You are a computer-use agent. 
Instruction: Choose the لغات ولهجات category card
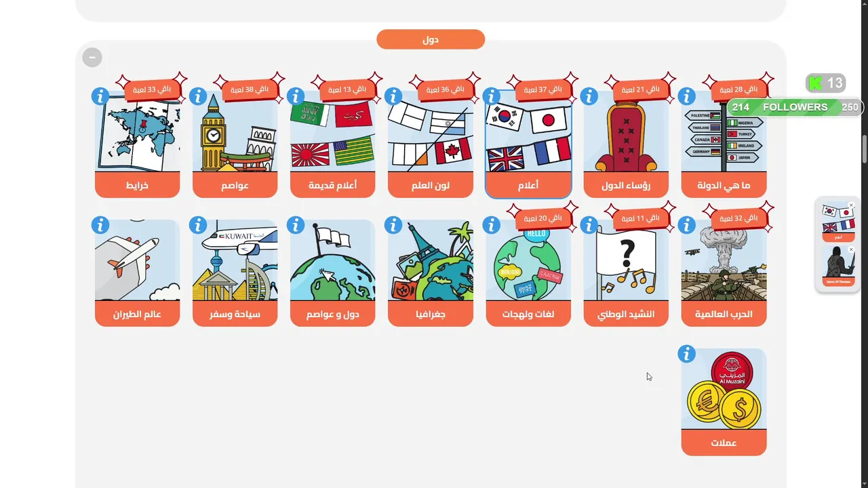(x=528, y=272)
